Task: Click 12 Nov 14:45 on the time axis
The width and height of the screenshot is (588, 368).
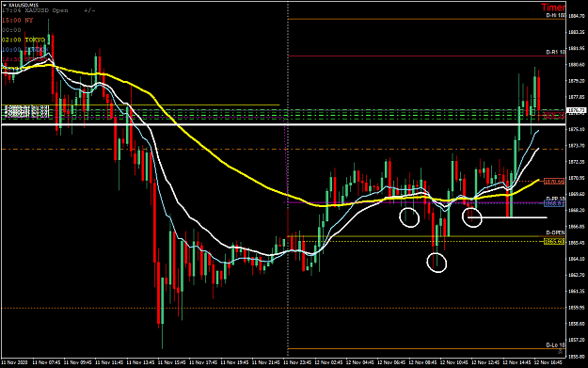Action: 516,362
